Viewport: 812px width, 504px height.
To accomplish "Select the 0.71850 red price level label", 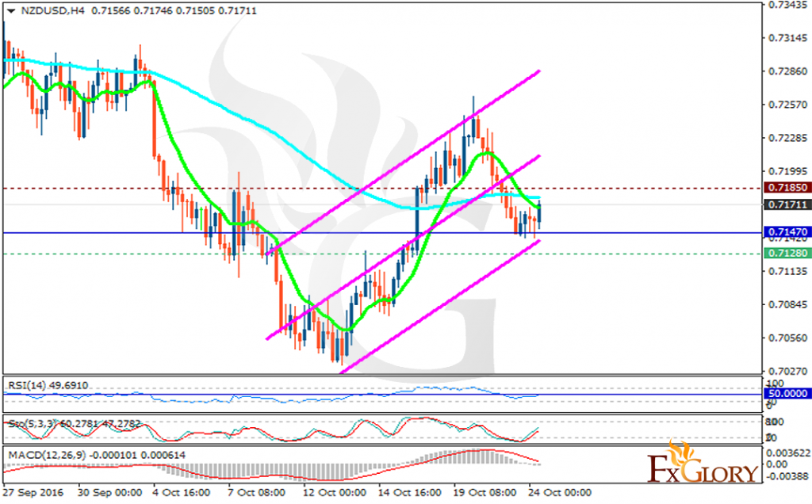I will coord(787,187).
